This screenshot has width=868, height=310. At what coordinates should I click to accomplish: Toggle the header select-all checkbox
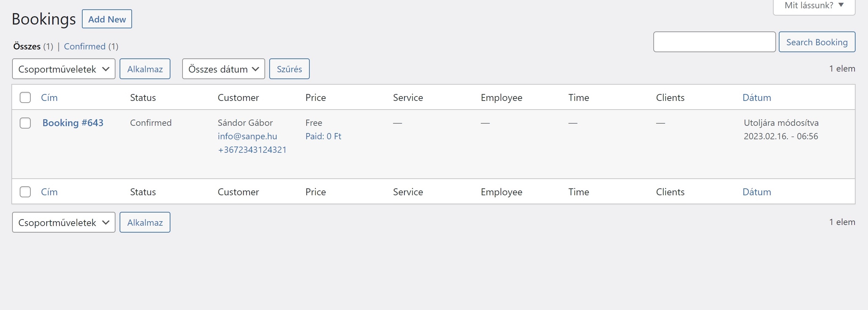click(25, 98)
